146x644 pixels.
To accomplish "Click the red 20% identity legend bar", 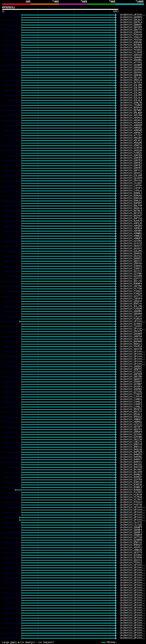I will tap(16, 4).
